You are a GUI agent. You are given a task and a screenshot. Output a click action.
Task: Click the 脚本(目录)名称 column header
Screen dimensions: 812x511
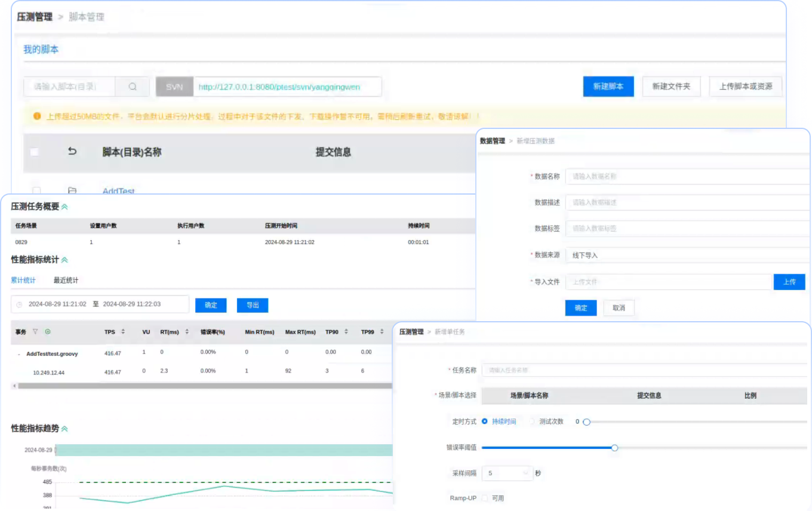(x=132, y=152)
